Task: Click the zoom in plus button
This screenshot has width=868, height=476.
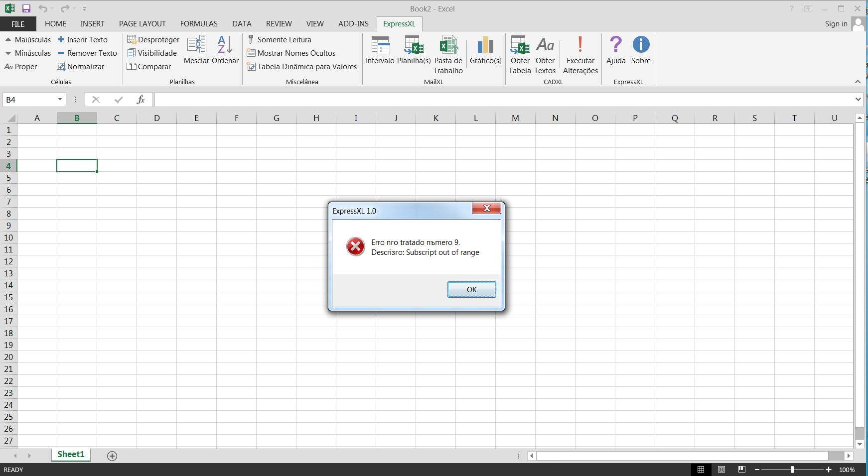Action: pyautogui.click(x=829, y=470)
